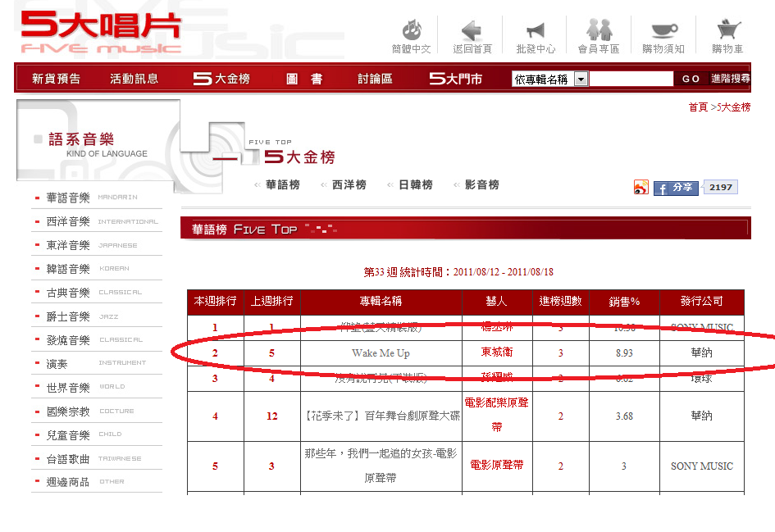Switch to 華語榜 chart tab
Screen dimensions: 775x532
[282, 184]
